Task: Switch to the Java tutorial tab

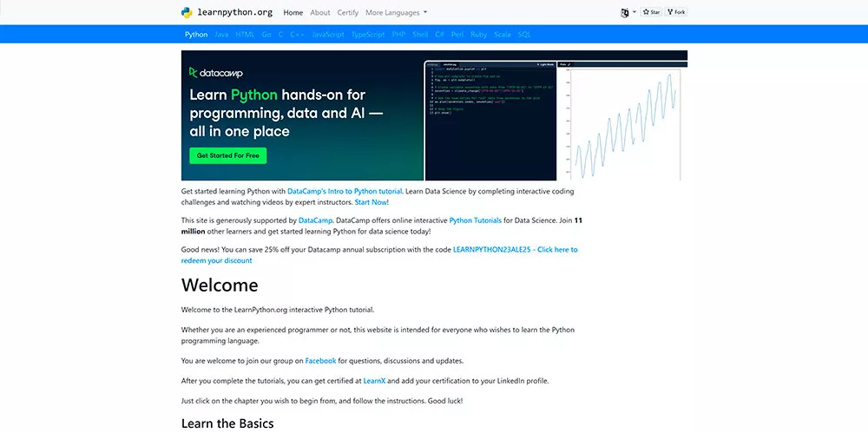Action: coord(221,35)
